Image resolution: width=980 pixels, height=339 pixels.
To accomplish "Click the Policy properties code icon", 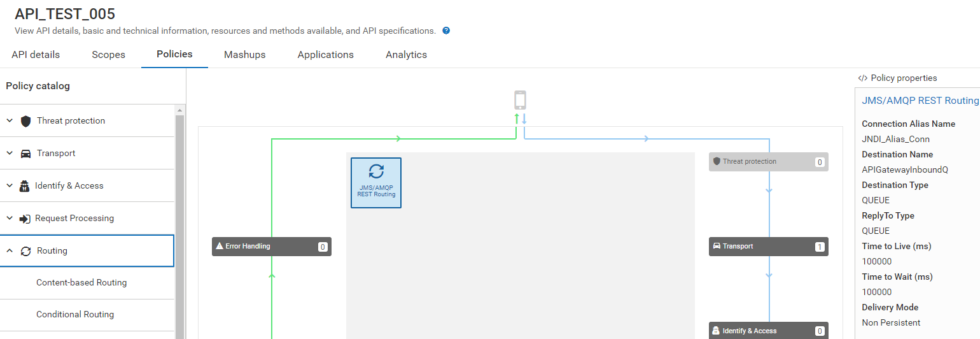I will tap(862, 78).
